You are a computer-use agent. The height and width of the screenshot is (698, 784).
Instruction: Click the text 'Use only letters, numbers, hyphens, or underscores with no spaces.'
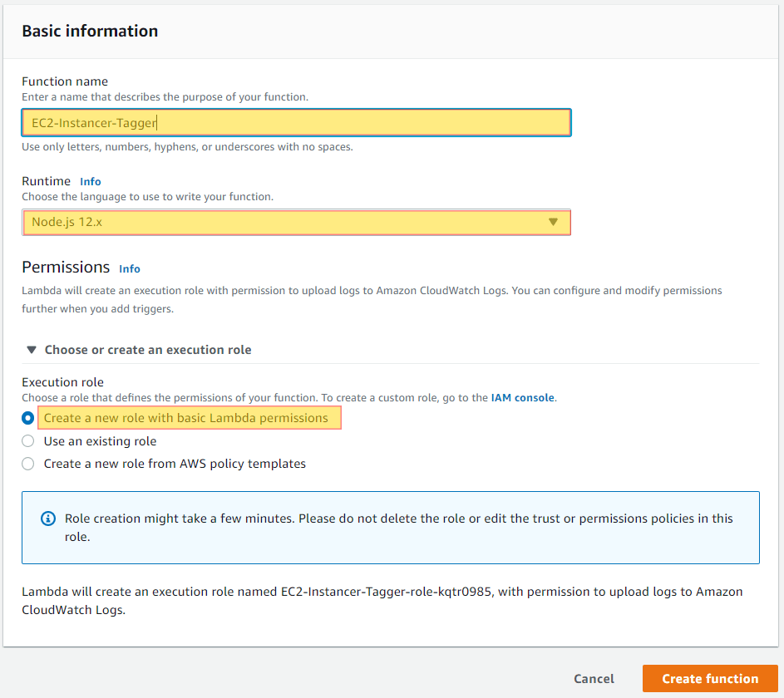[x=188, y=147]
